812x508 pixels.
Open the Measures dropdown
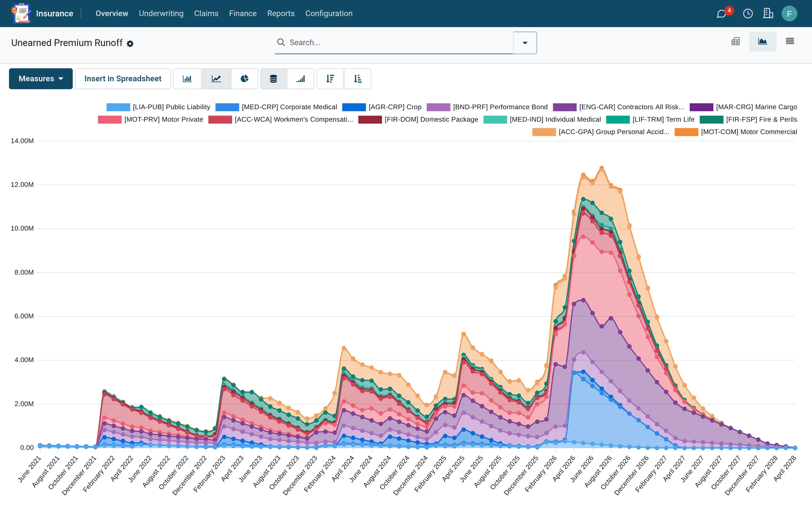[x=41, y=79]
